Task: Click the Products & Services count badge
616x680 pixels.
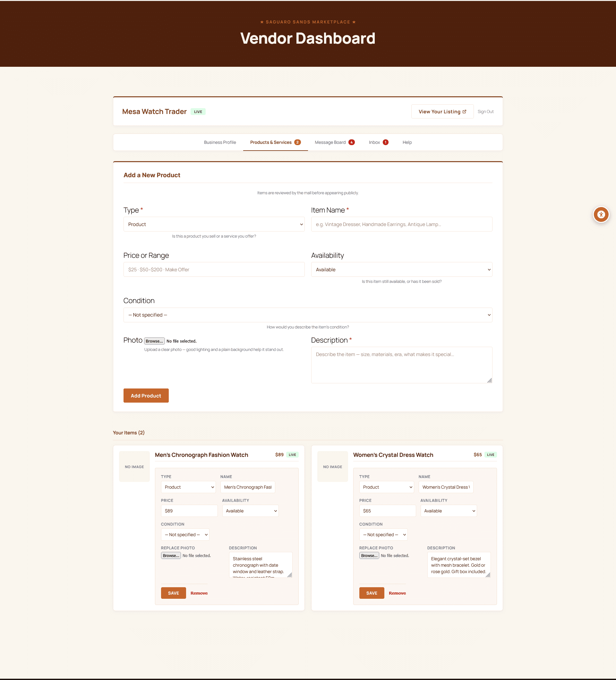Action: (x=297, y=142)
